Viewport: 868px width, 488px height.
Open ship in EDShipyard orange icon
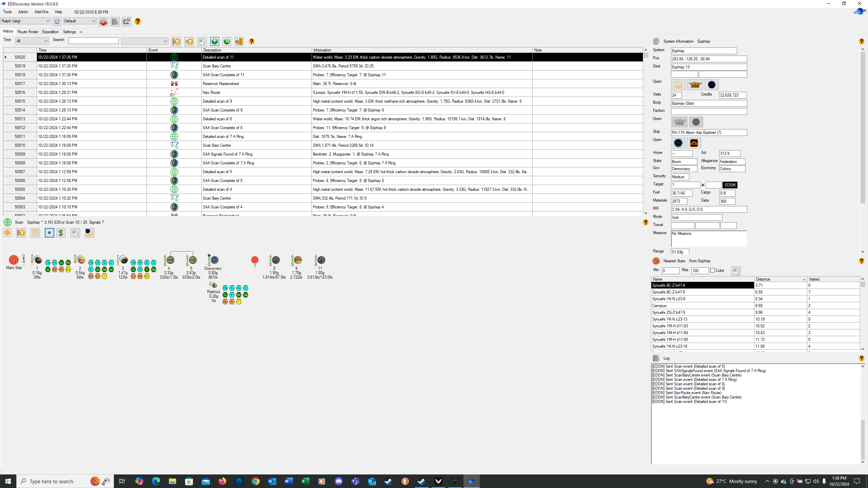pyautogui.click(x=694, y=143)
